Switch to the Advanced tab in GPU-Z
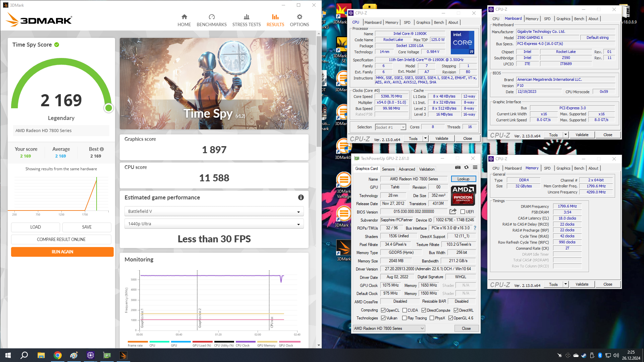Image resolution: width=644 pixels, height=362 pixels. [x=407, y=169]
